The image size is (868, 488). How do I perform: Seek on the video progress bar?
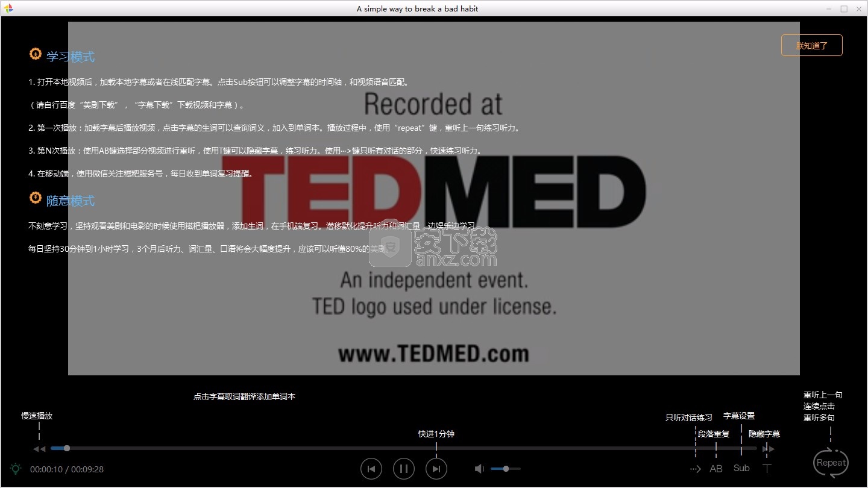pyautogui.click(x=403, y=448)
